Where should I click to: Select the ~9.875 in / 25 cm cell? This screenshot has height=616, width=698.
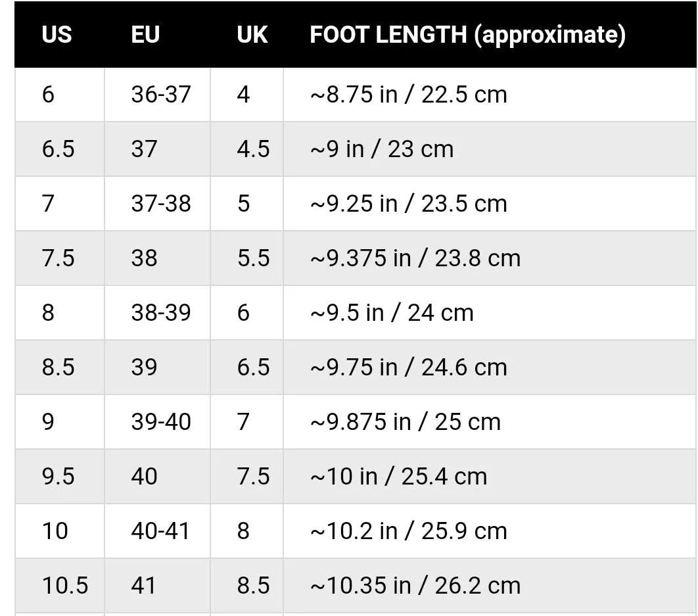[490, 422]
